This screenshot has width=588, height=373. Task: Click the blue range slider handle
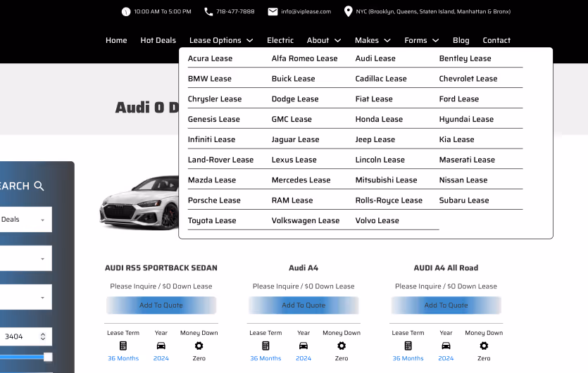click(48, 357)
